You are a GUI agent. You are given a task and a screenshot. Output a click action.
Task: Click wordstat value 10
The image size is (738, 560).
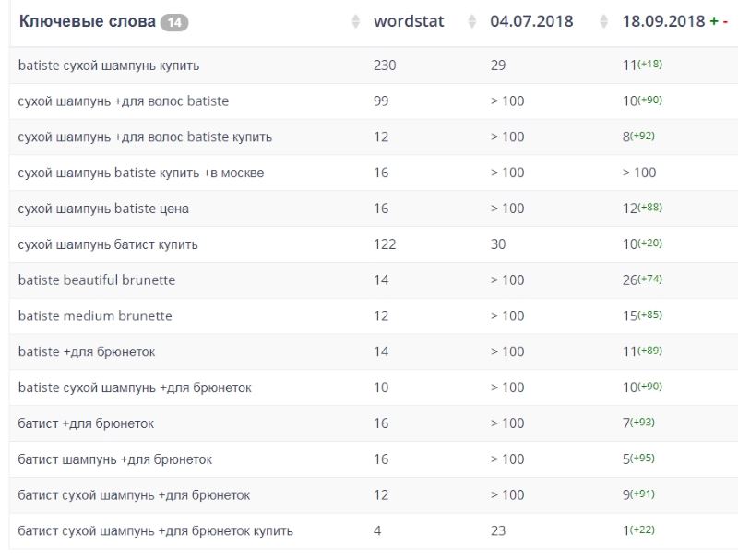(381, 387)
